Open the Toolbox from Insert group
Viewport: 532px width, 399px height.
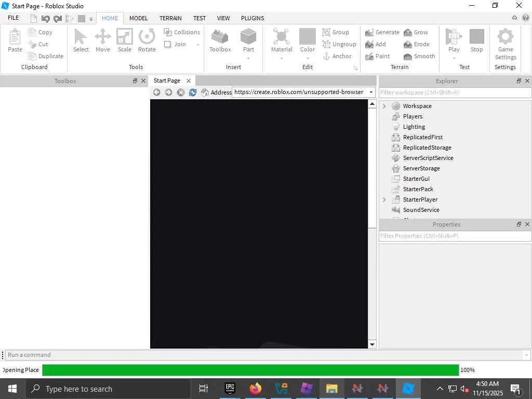click(x=220, y=41)
